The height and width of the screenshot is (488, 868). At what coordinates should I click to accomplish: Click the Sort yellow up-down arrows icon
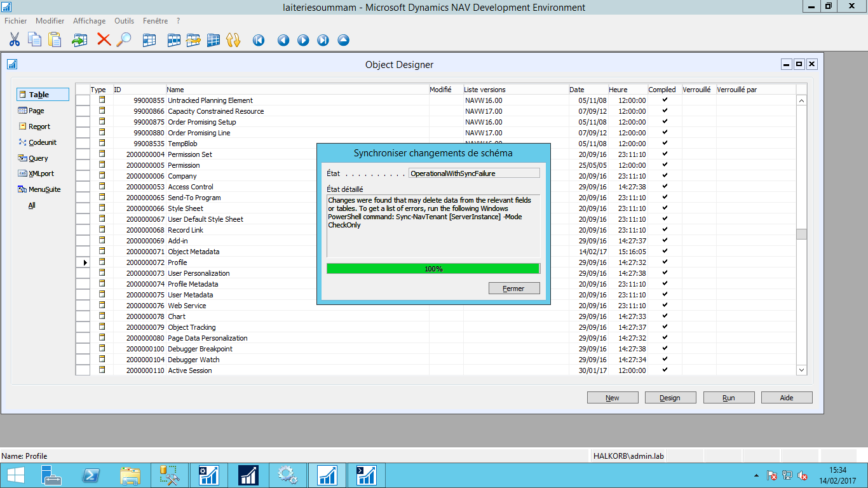233,40
